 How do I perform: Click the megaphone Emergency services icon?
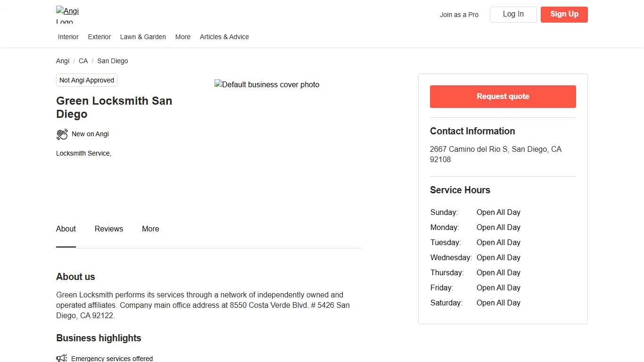[62, 358]
